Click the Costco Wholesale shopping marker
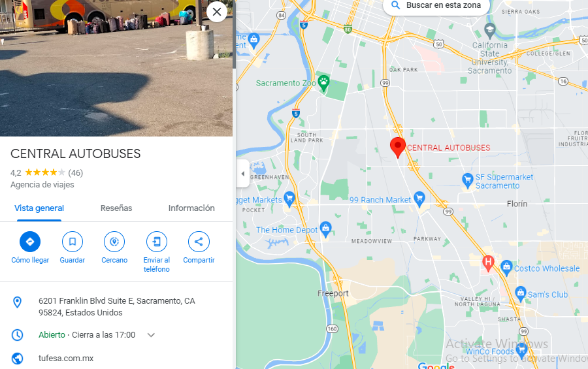The image size is (588, 369). pos(506,268)
